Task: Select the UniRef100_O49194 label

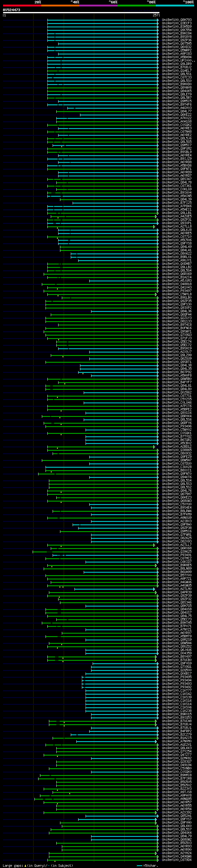Action: click(x=177, y=765)
